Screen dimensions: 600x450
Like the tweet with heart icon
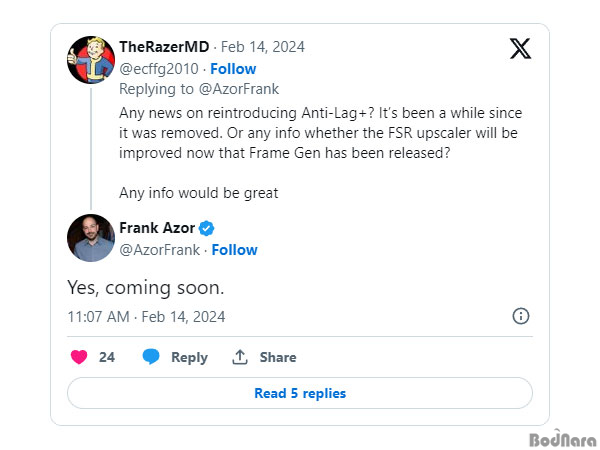[x=79, y=357]
